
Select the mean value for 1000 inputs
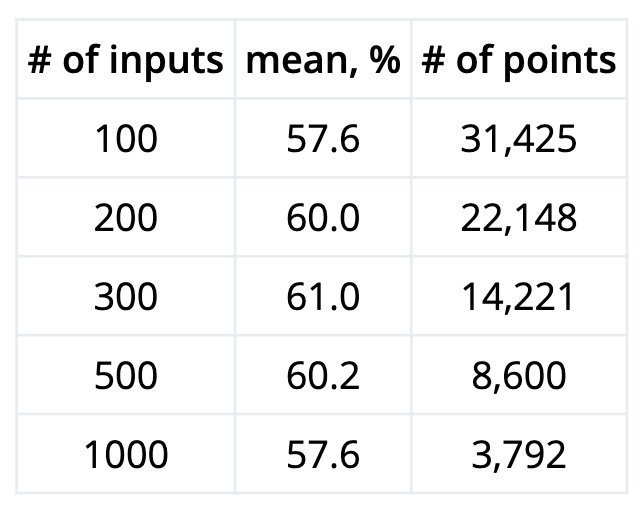click(x=323, y=454)
